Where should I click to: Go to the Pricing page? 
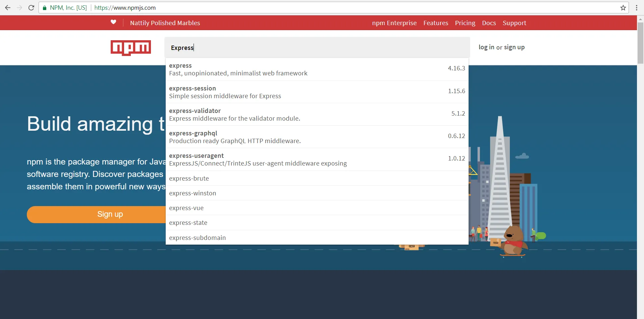click(465, 23)
